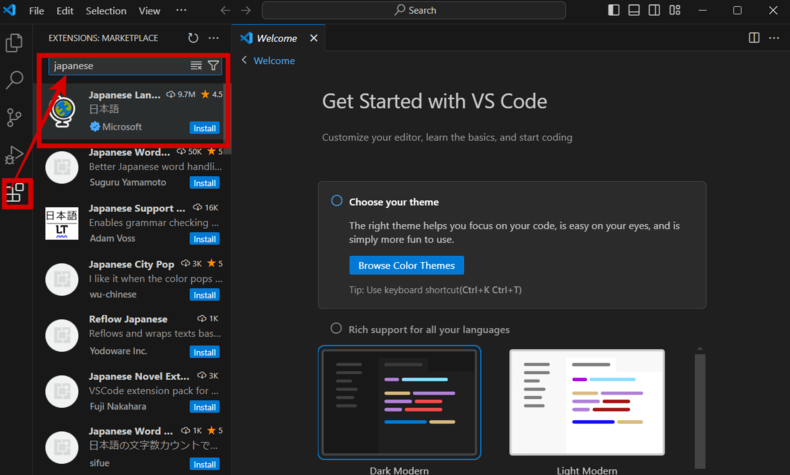Close the Welcome tab
The height and width of the screenshot is (475, 790).
point(313,38)
